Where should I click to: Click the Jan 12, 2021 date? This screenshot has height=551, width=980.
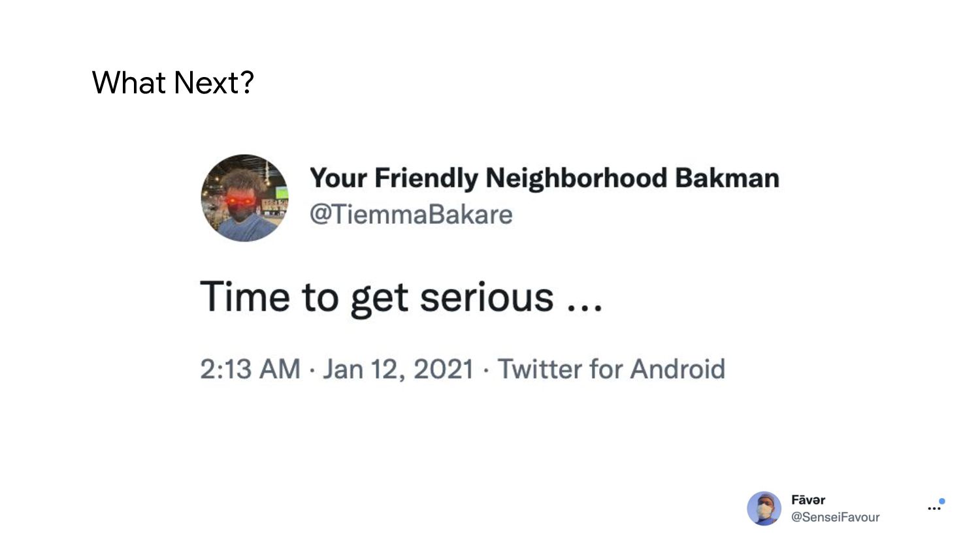398,369
